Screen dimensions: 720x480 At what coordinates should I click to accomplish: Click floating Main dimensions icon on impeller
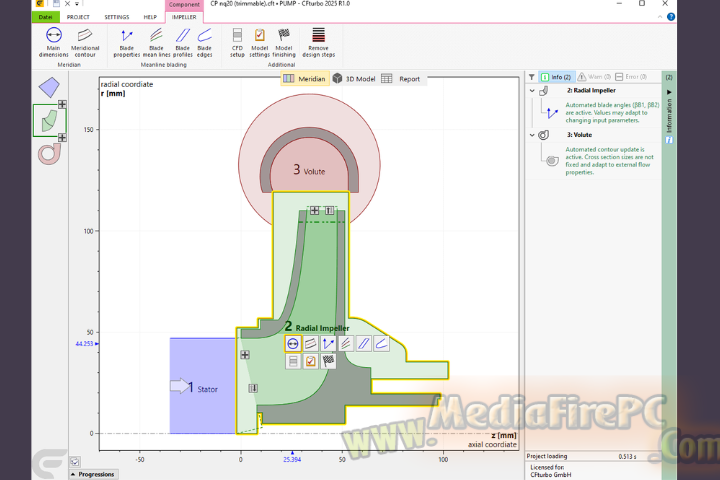pos(292,344)
